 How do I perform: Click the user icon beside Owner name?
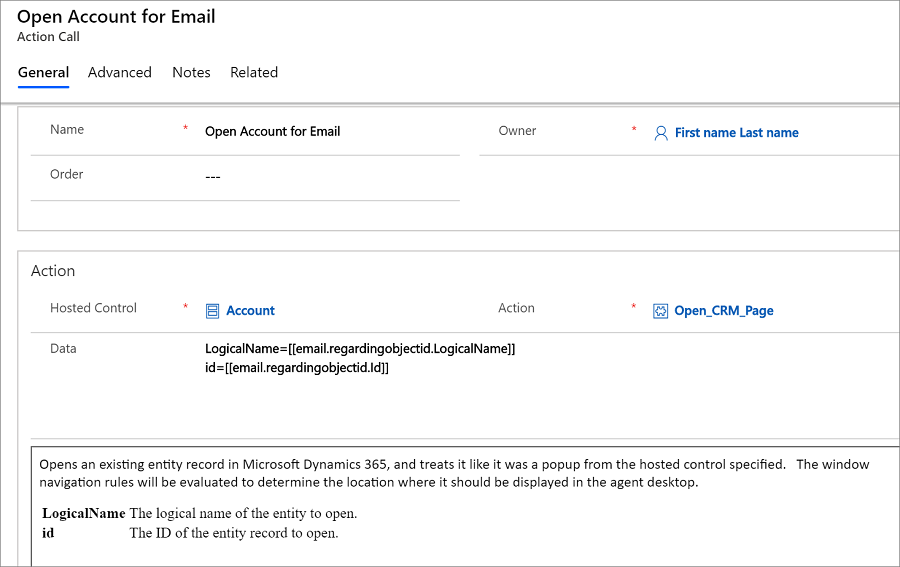[x=661, y=133]
